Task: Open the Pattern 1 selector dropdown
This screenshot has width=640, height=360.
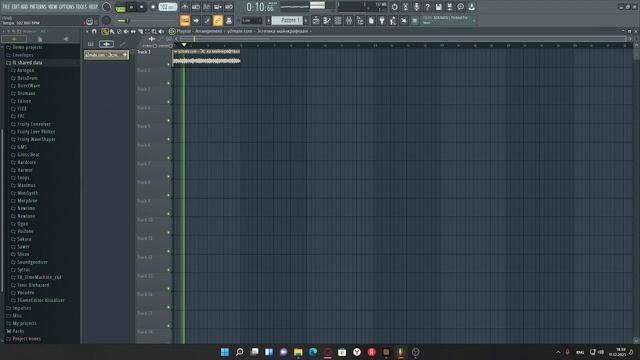Action: tap(287, 20)
